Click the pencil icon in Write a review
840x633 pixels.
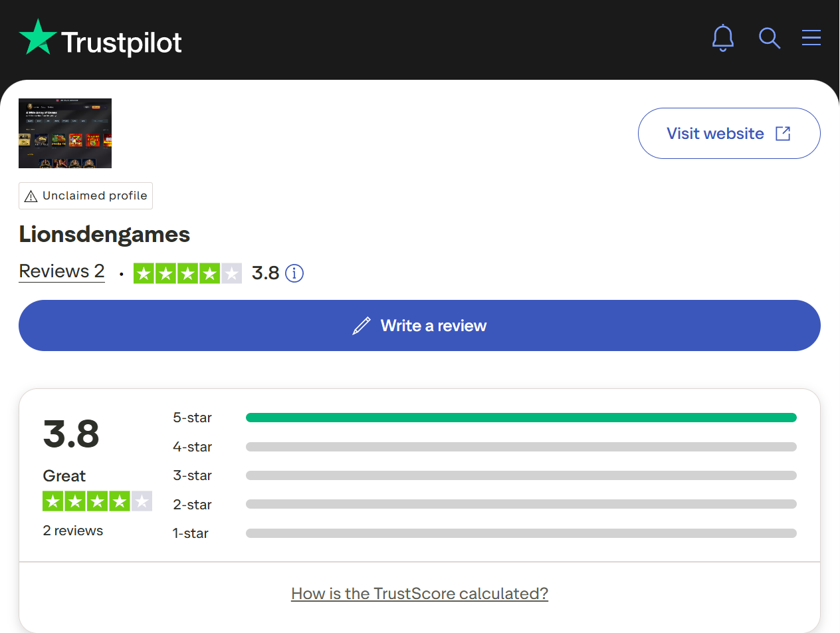361,326
